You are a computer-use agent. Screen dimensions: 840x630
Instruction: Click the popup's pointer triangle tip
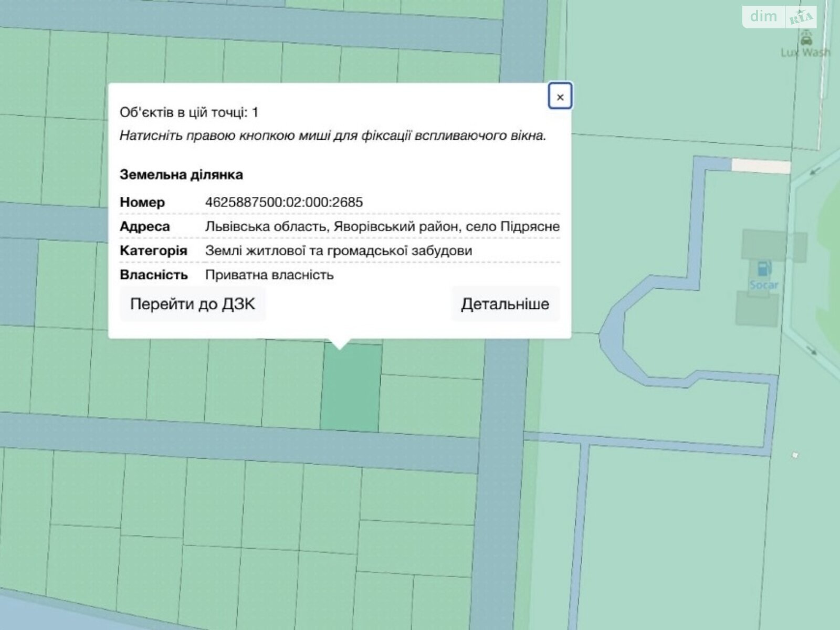tap(340, 348)
